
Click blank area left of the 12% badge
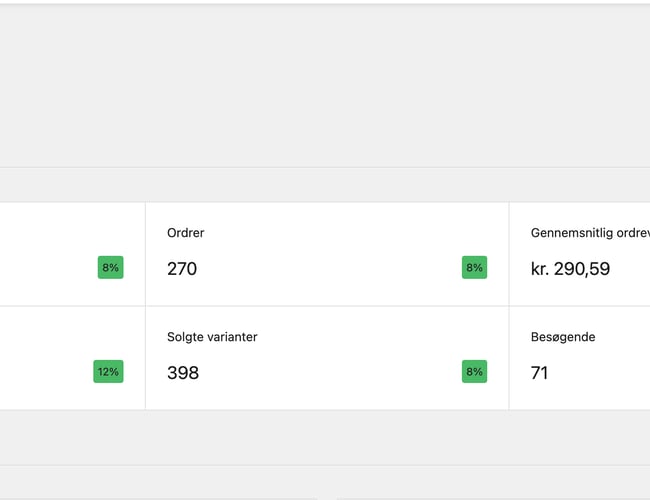pos(45,372)
